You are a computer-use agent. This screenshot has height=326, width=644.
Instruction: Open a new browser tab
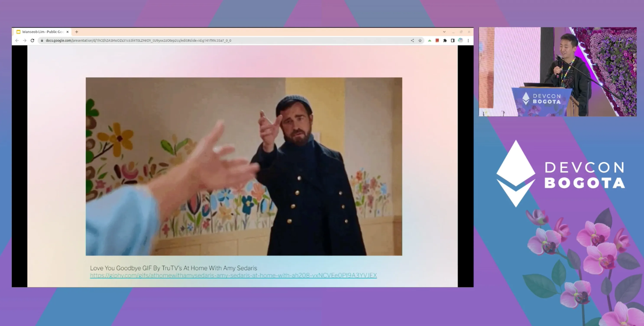[x=76, y=32]
